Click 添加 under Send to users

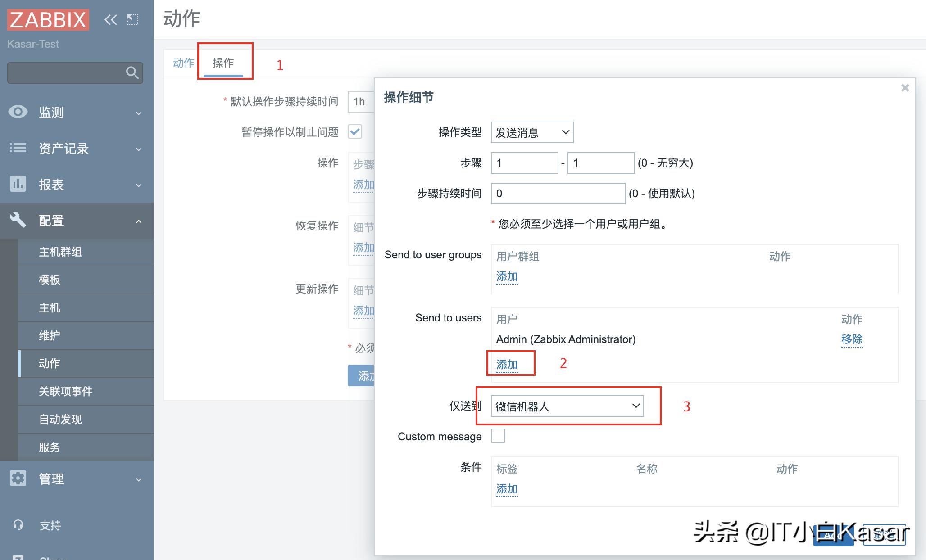pyautogui.click(x=507, y=365)
